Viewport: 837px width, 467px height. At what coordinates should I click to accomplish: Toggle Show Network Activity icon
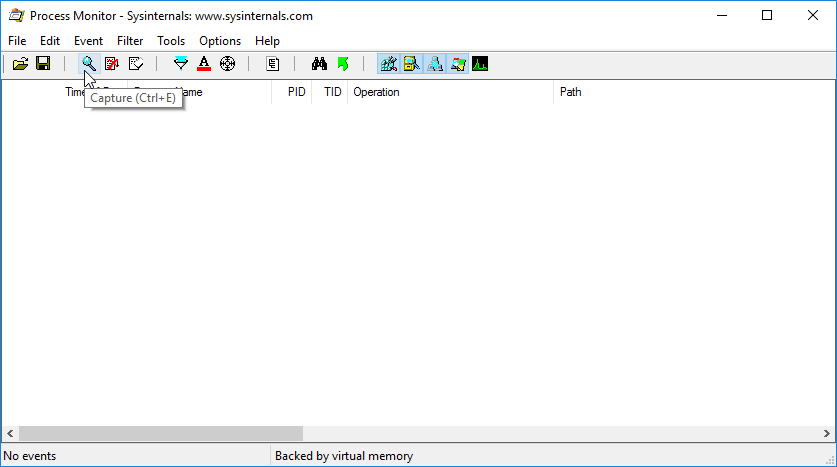coord(435,64)
